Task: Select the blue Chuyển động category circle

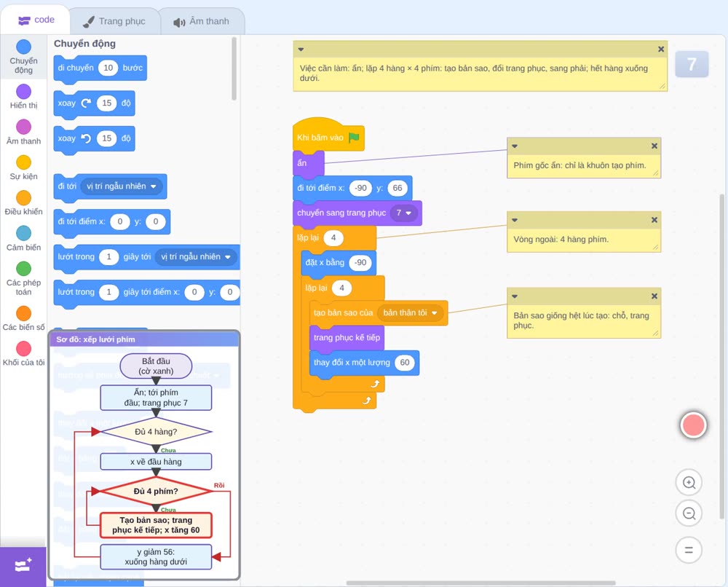Action: click(x=24, y=47)
